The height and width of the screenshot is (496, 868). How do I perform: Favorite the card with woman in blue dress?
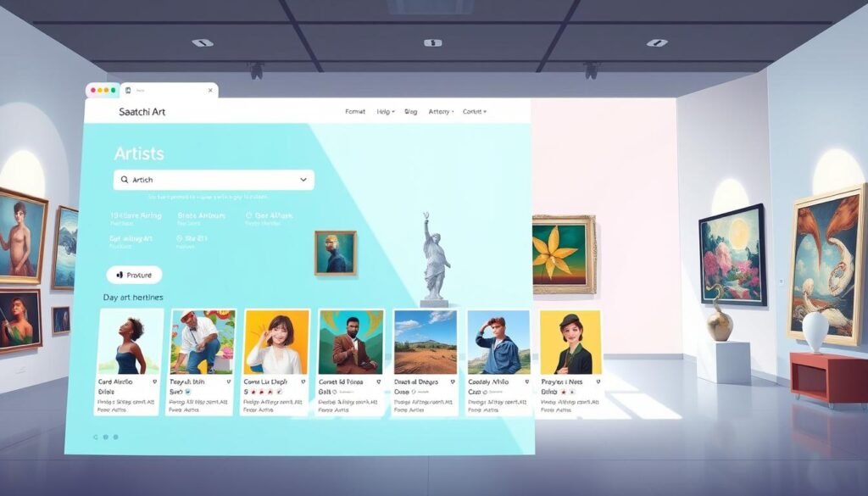pos(155,382)
